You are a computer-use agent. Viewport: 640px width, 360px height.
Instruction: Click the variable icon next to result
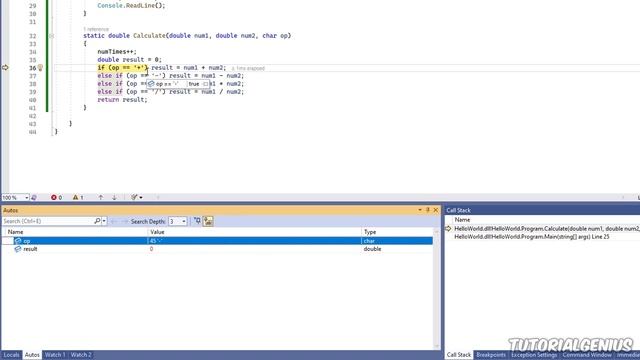pos(18,249)
